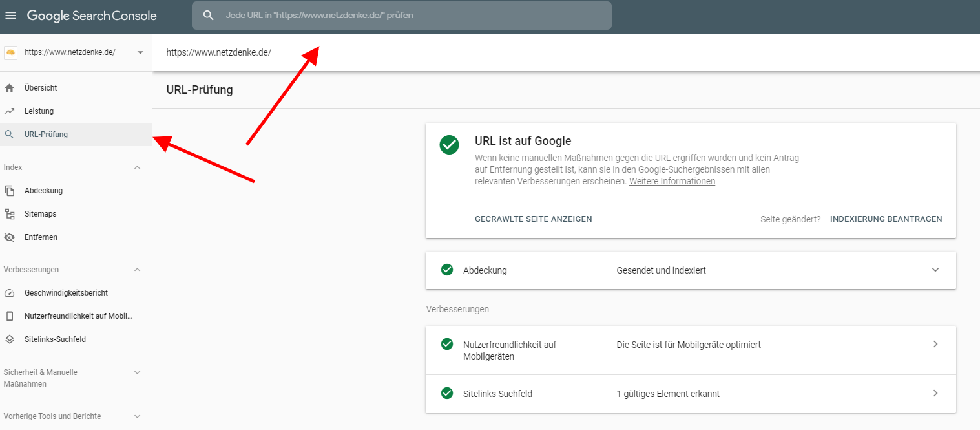This screenshot has width=980, height=430.
Task: Collapse the Verbesserungen sidebar section
Action: tap(137, 269)
